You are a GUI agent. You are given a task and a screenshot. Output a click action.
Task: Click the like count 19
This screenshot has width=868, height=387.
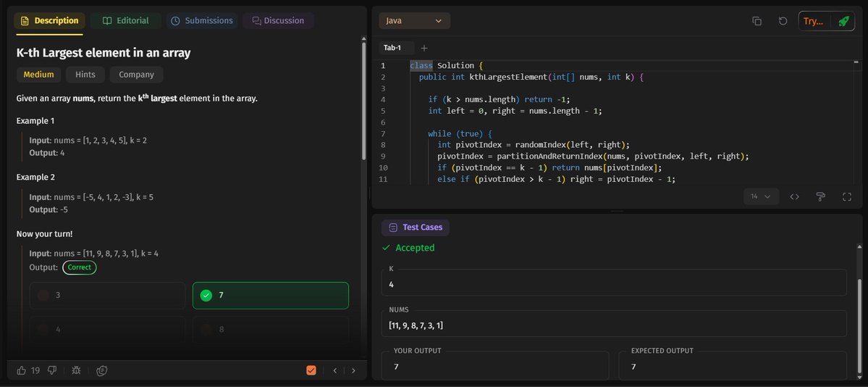pos(35,370)
